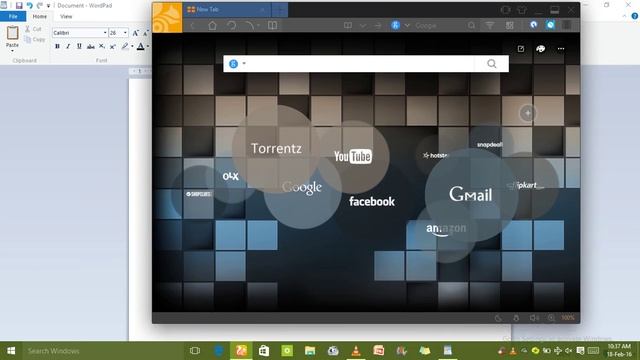
Task: Click the browser back arrow
Action: (x=192, y=25)
